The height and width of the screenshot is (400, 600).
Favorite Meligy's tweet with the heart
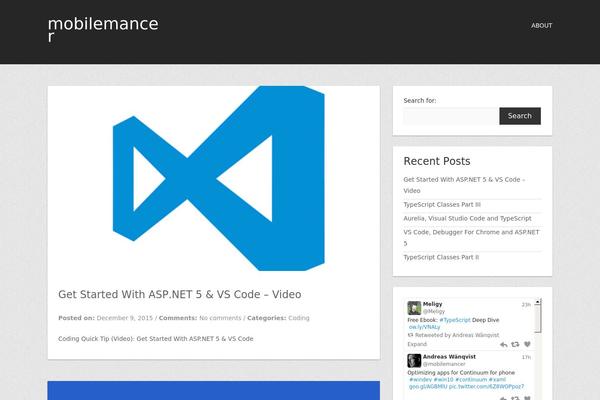(x=527, y=344)
